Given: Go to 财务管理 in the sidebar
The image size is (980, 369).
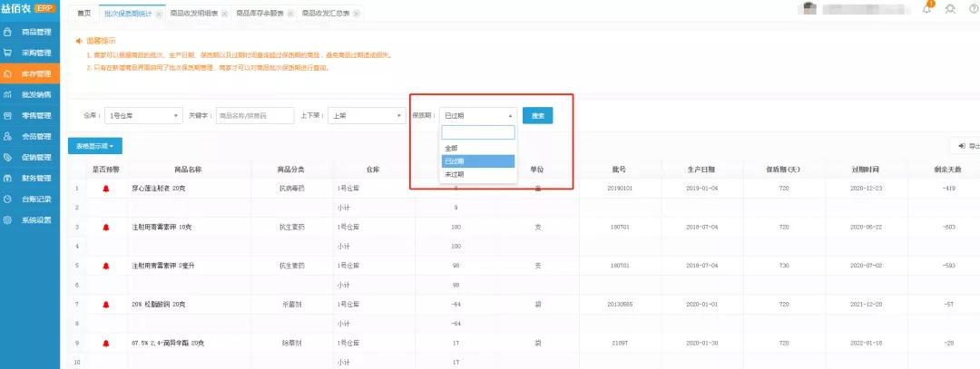Looking at the screenshot, I should [30, 179].
